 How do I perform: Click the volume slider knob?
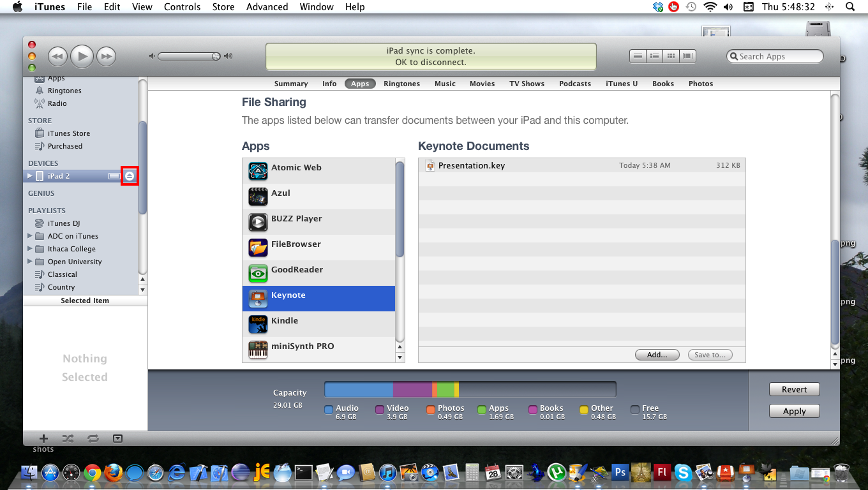point(216,56)
